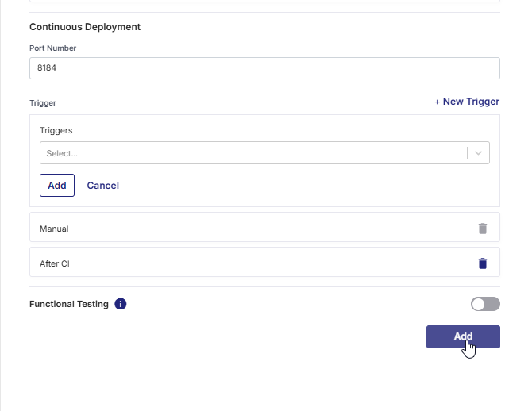Click the 'Manual' text in the trigger list
Screen dimensions: 532x411
[54, 229]
